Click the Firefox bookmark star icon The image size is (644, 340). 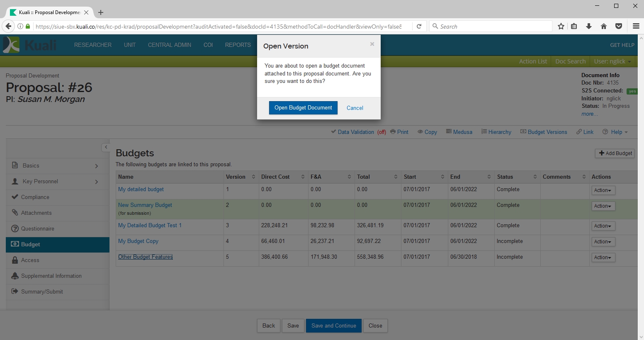[x=561, y=27]
